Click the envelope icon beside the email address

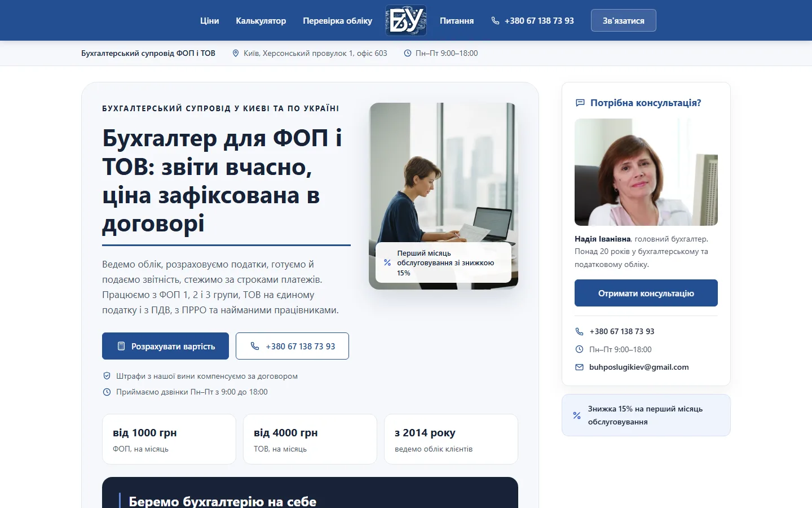579,367
